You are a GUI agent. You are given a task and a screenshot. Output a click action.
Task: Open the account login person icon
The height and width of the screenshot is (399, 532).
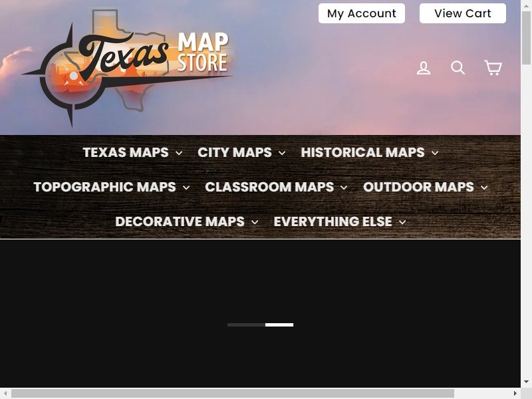[x=424, y=68]
